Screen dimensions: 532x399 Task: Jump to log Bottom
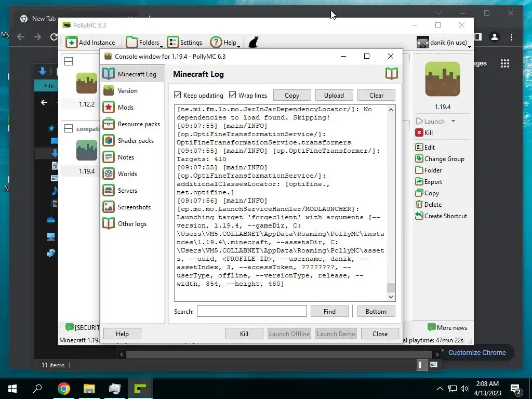(376, 312)
